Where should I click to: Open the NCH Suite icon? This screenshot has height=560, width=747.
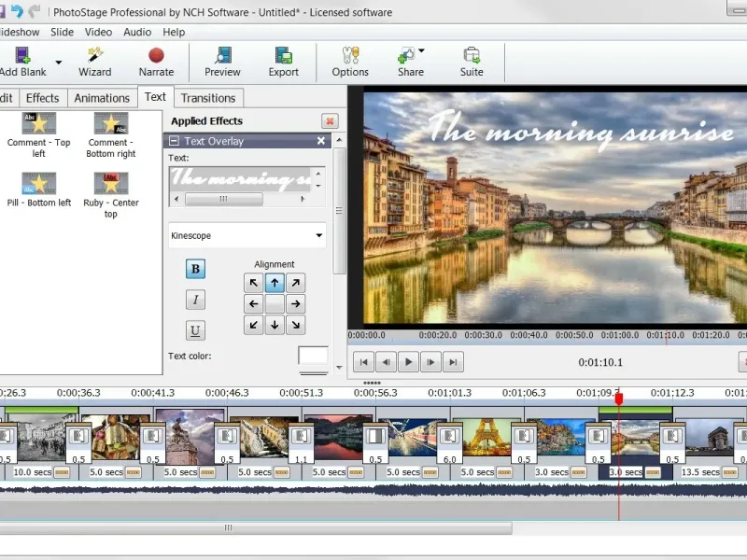(x=472, y=61)
